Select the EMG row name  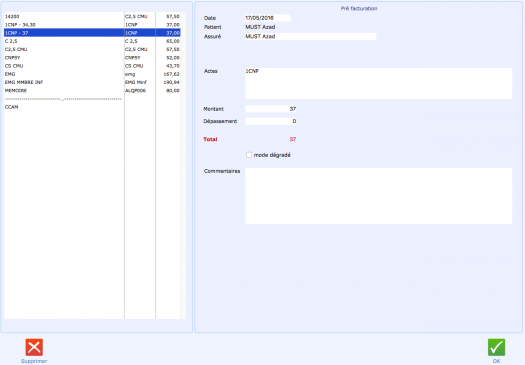(x=10, y=74)
